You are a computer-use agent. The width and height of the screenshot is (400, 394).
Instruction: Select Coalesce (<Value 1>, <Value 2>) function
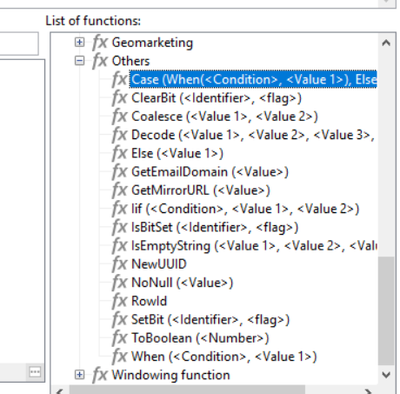(x=225, y=117)
